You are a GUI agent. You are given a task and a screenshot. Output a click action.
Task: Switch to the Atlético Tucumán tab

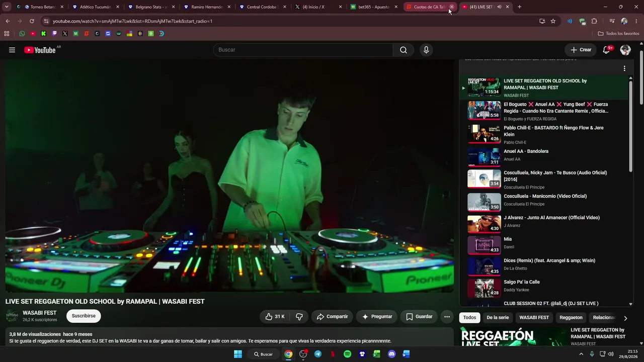coord(96,7)
